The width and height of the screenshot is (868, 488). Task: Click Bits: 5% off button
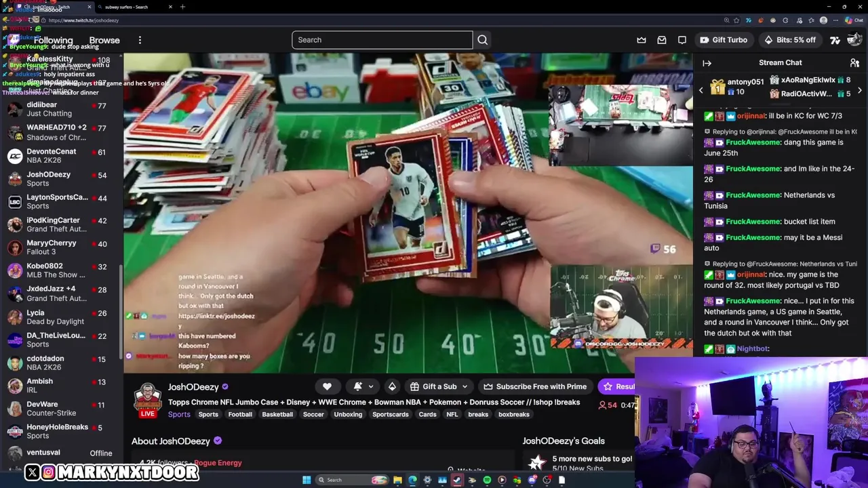tap(790, 40)
